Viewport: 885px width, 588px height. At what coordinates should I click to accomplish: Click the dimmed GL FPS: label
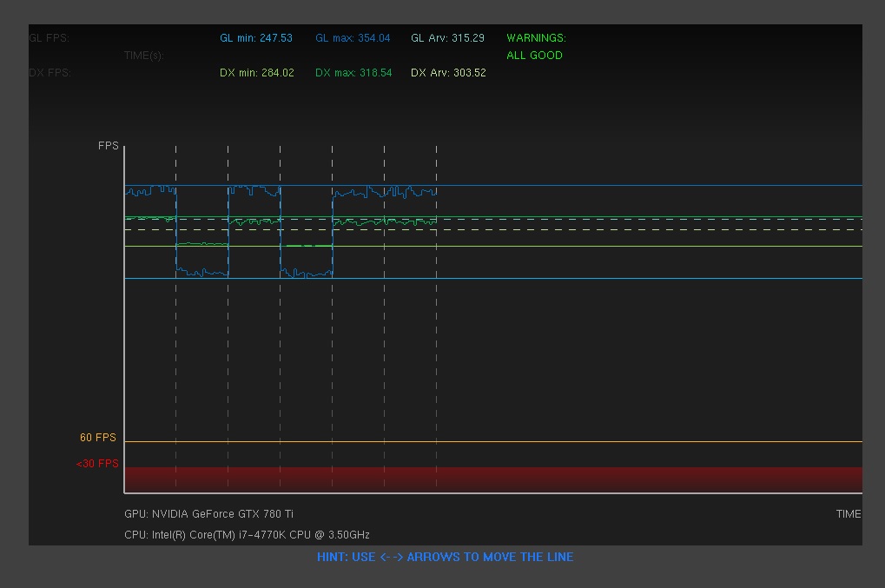click(50, 38)
